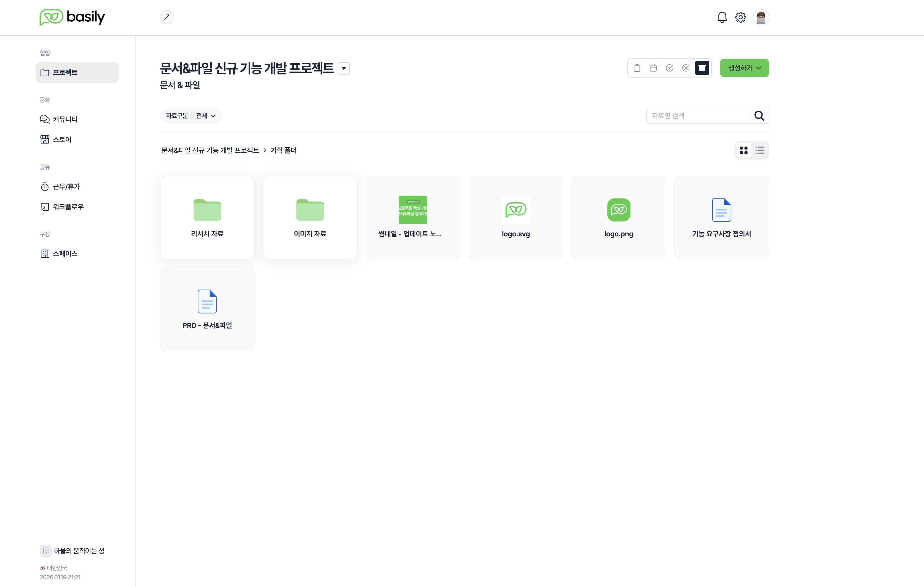Expand the project title dropdown arrow
924x587 pixels.
tap(344, 68)
